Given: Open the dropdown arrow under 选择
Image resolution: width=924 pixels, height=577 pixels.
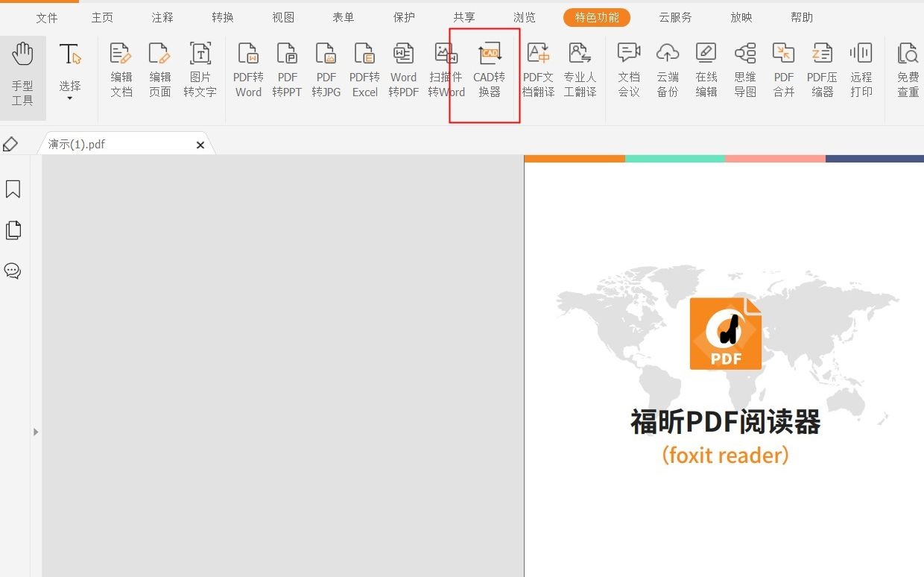Looking at the screenshot, I should pyautogui.click(x=70, y=98).
